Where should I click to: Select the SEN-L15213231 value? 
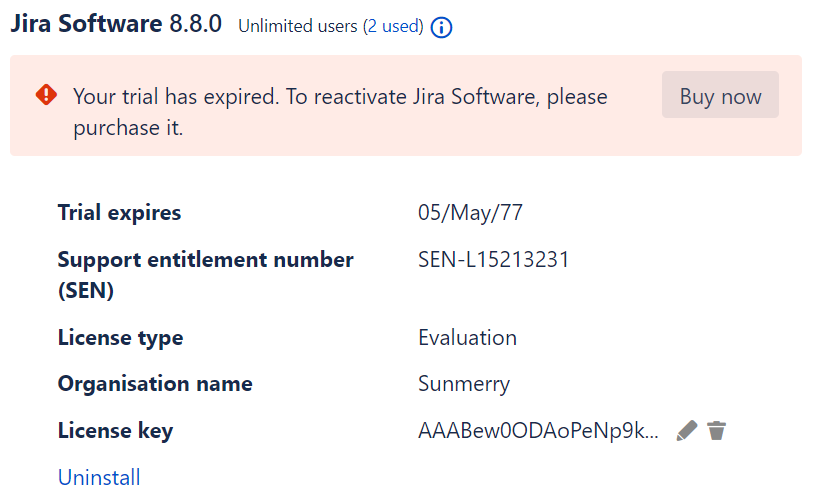point(493,259)
